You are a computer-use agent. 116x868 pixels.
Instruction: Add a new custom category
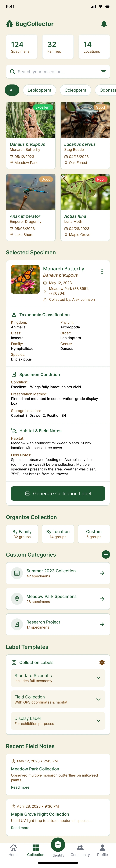pos(106,554)
